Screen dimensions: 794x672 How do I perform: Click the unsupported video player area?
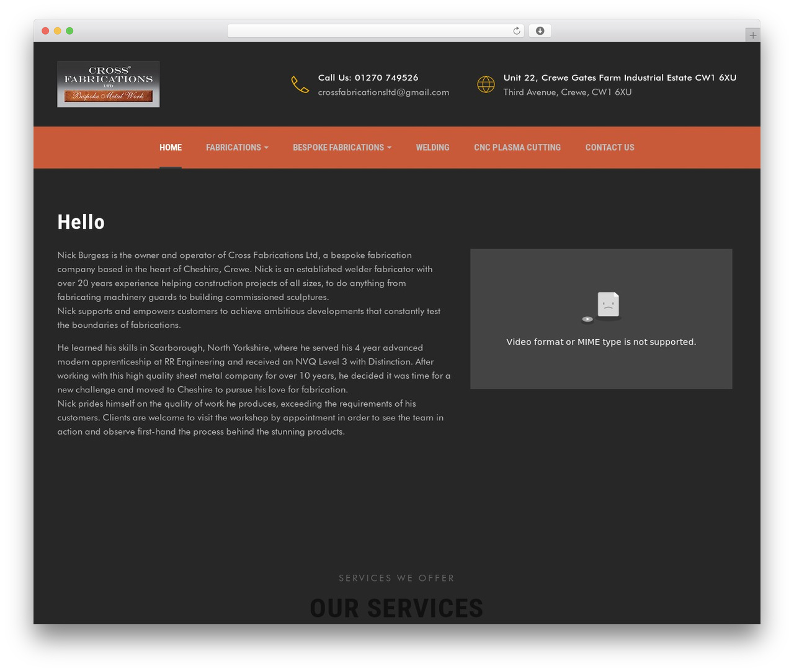click(601, 319)
